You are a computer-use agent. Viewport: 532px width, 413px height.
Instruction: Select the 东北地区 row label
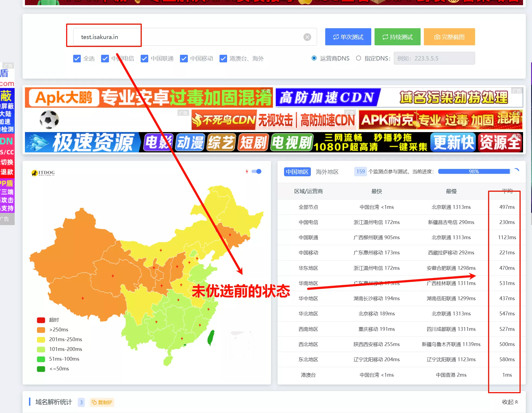click(308, 360)
